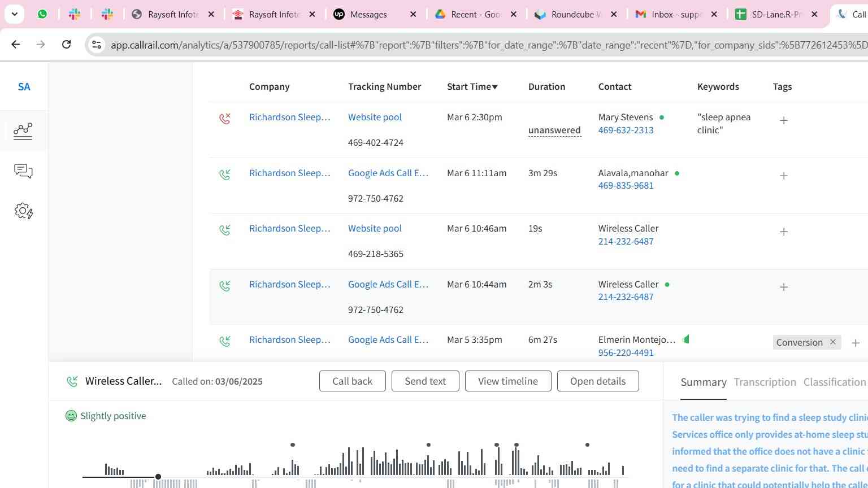Click the last highlight marker above waveform
This screenshot has width=868, height=488.
coord(587,445)
